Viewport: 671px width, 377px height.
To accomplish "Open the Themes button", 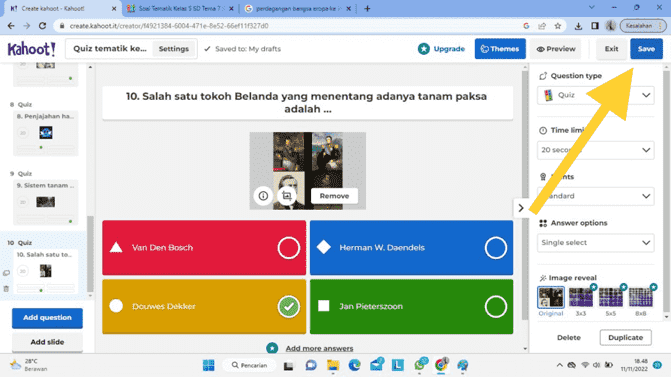I will [500, 49].
